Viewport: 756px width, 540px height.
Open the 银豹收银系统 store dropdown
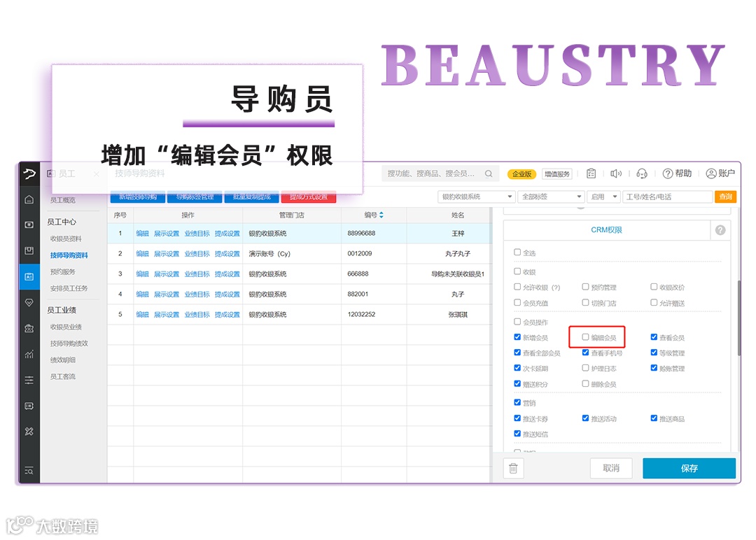pos(476,197)
